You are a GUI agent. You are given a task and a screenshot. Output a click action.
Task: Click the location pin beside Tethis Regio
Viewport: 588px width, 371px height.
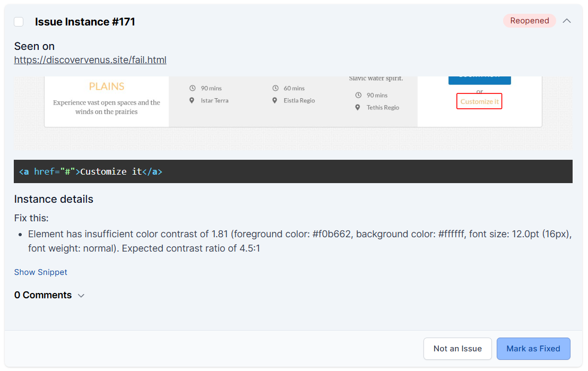358,107
